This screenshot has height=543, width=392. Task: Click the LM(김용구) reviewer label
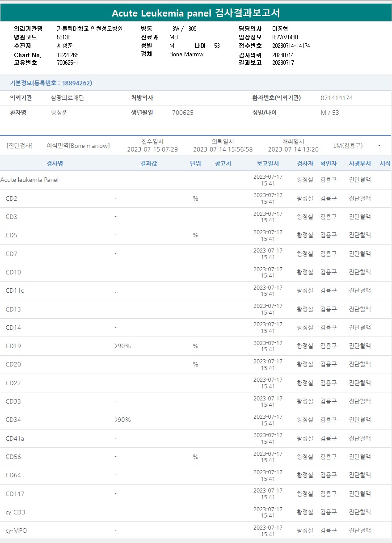tap(348, 146)
